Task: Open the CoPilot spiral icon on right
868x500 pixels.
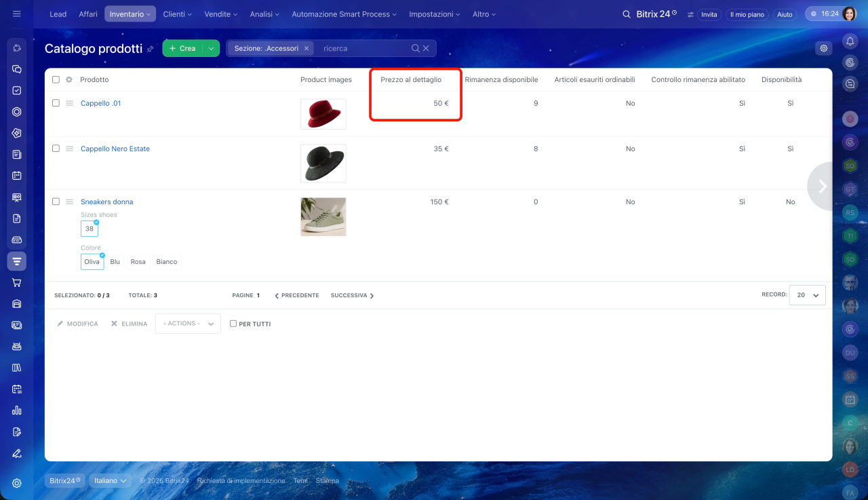Action: [850, 62]
